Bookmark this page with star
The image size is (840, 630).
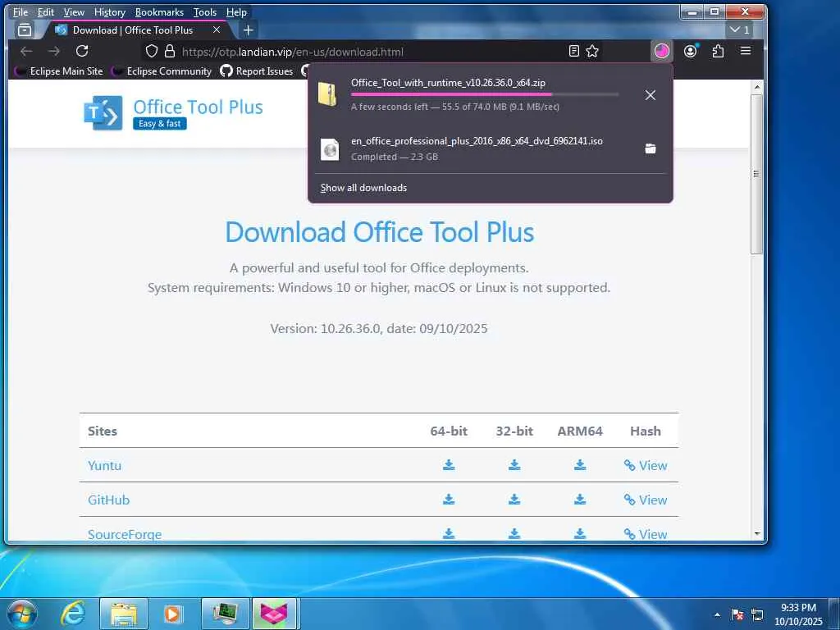pyautogui.click(x=592, y=52)
